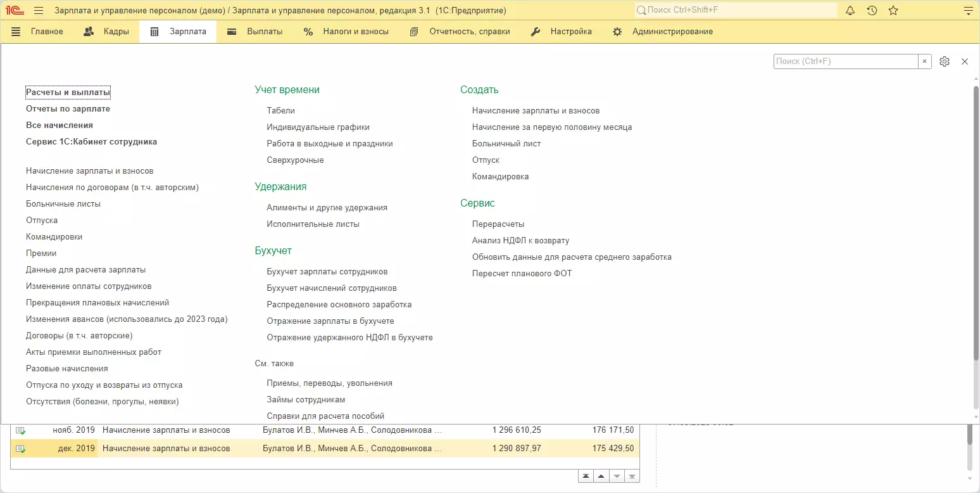This screenshot has height=493, width=980.
Task: Open the favorites star
Action: (893, 11)
